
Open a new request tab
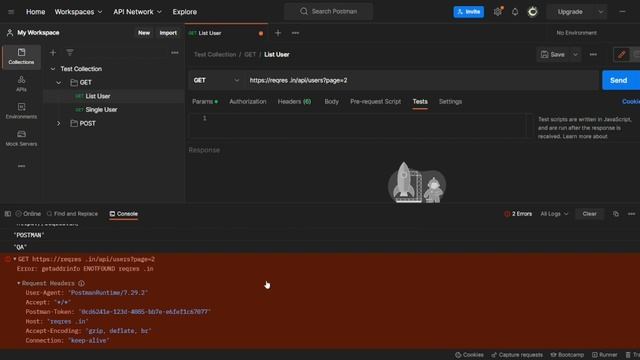(278, 33)
